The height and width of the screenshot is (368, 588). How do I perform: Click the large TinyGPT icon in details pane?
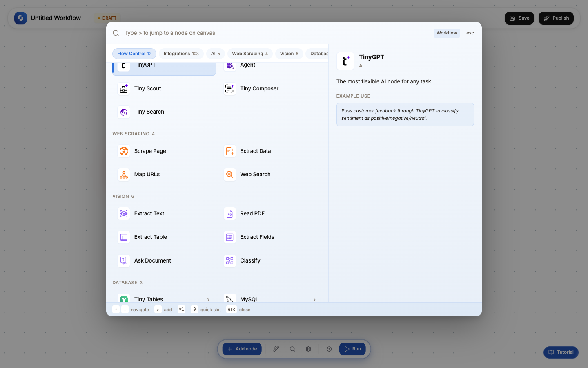(x=345, y=61)
